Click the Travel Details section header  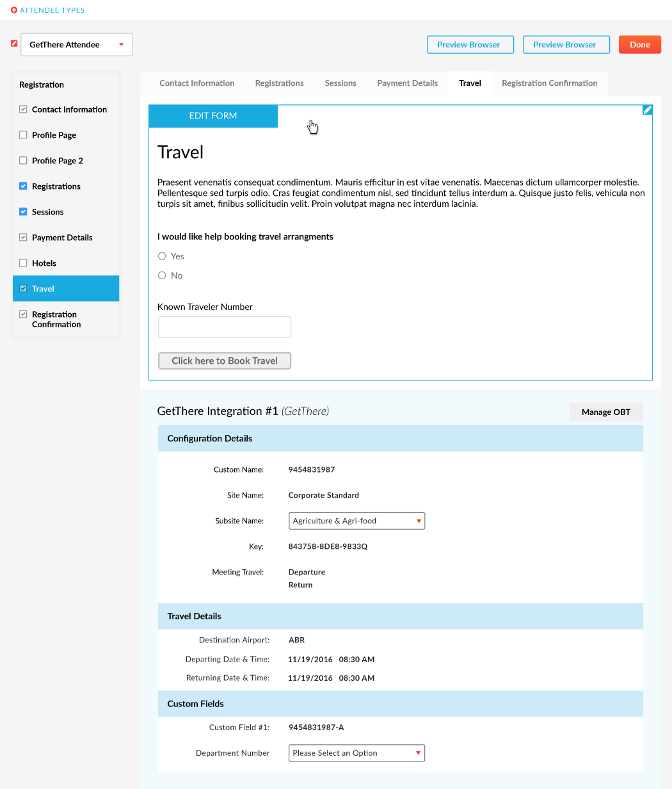tap(401, 616)
